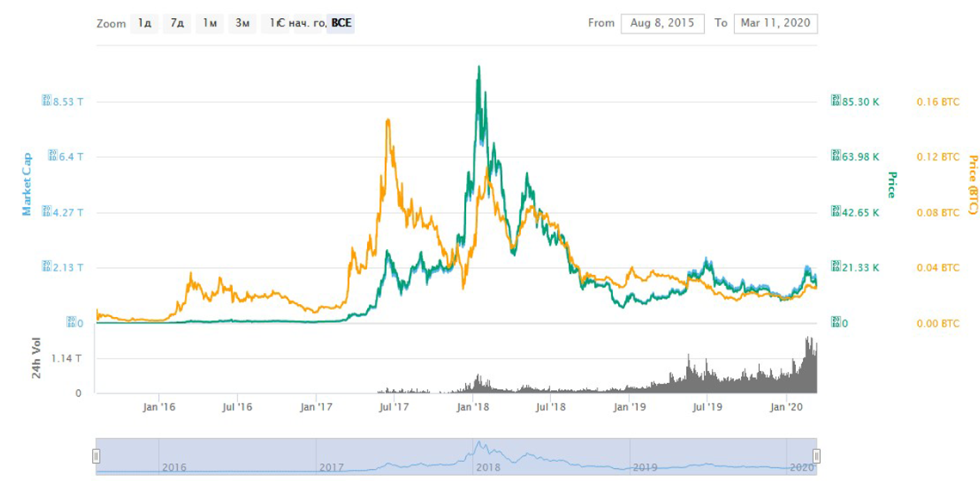Screen dimensions: 980x481
Task: Click the 2016 label in navigator timeline
Action: (175, 467)
